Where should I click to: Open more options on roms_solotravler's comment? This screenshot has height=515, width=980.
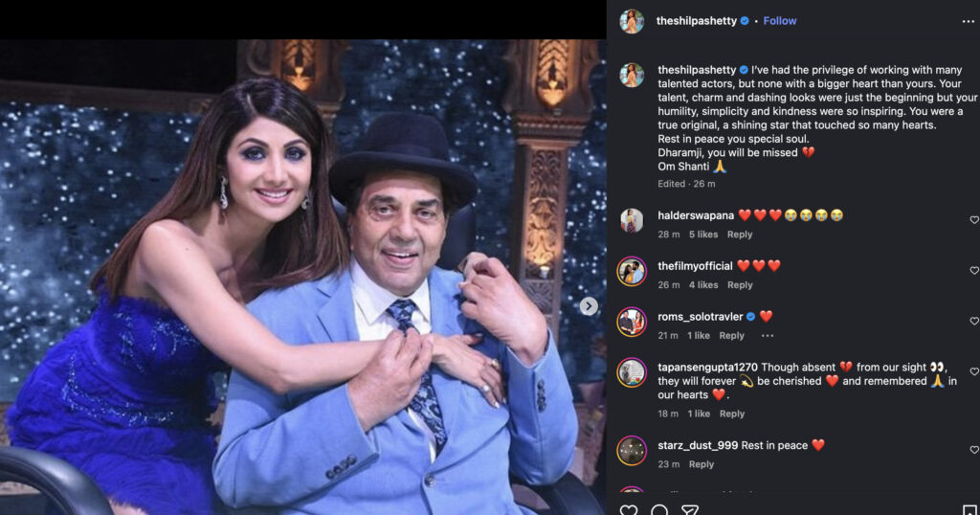point(768,336)
